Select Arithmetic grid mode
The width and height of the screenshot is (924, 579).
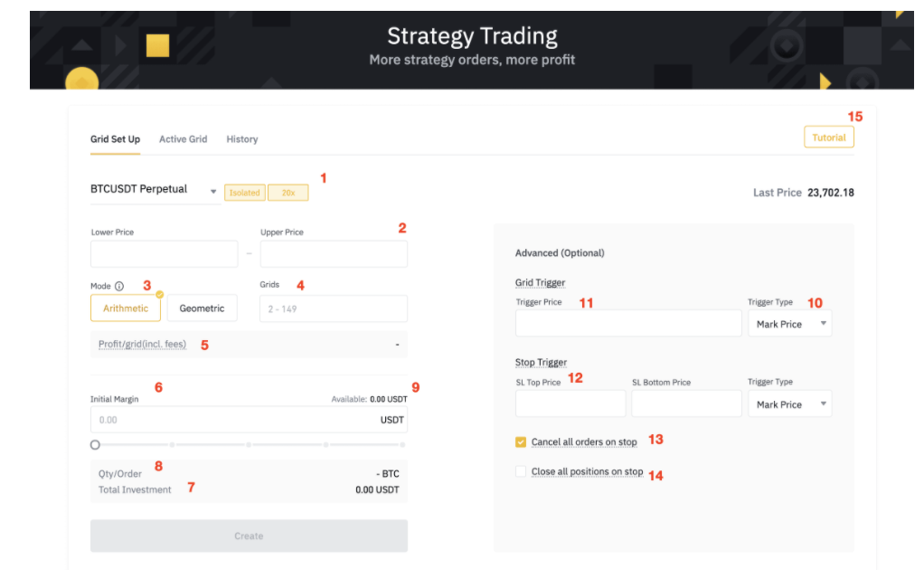(x=126, y=308)
